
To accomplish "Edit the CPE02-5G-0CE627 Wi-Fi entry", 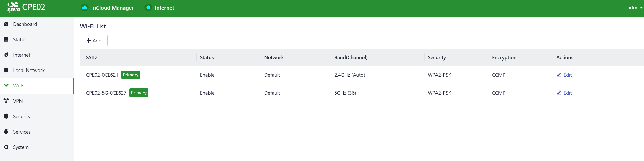I will point(564,93).
